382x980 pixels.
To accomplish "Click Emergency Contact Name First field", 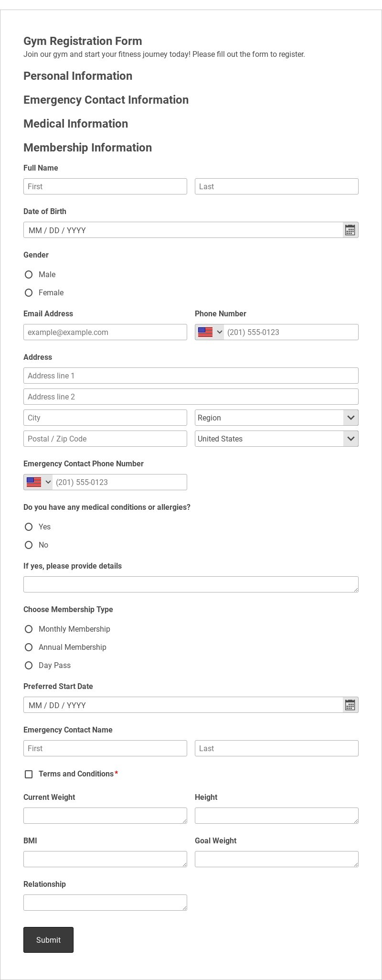I will coord(105,748).
